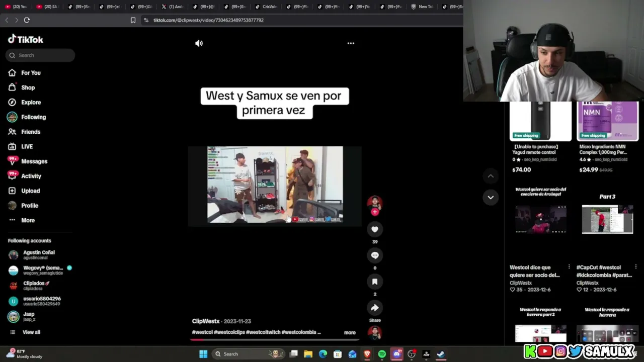Switch to the 'CrisVale' TikTok tab

(x=266, y=7)
